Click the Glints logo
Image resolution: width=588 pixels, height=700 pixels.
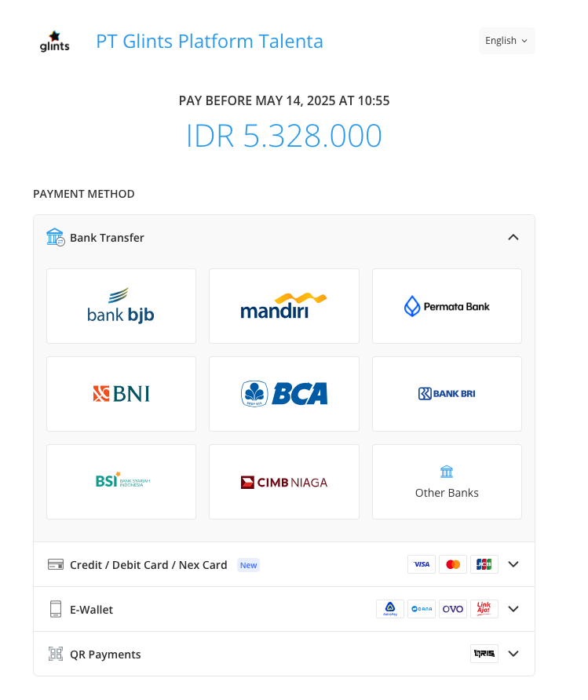click(54, 41)
